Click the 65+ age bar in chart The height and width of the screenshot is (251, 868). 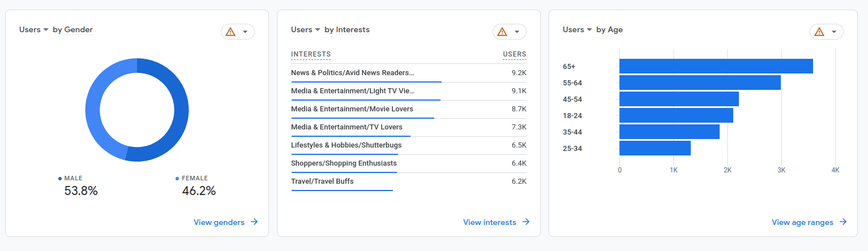point(716,66)
